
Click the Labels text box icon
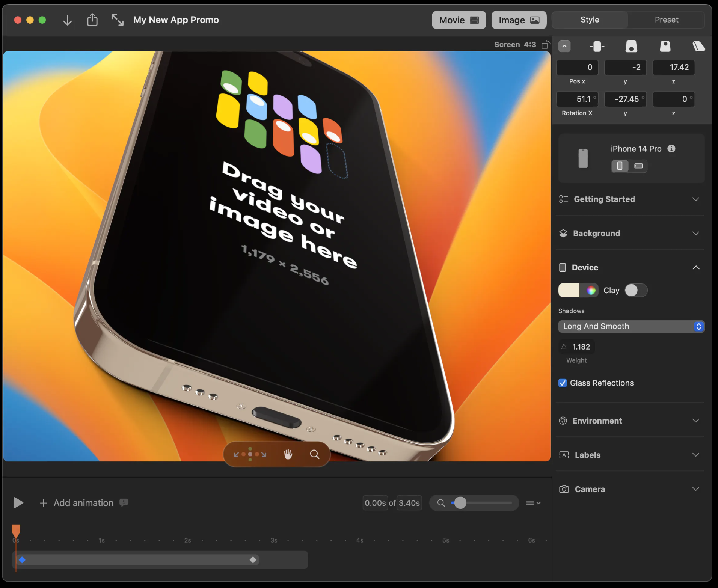click(564, 455)
